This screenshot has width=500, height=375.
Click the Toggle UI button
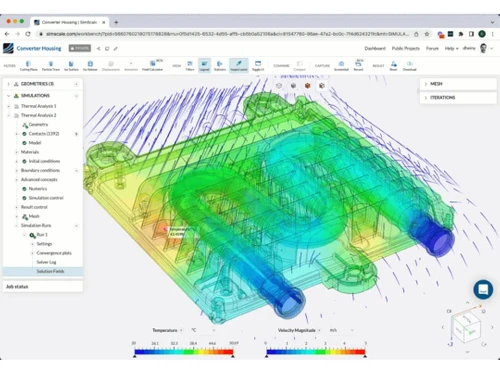[258, 65]
